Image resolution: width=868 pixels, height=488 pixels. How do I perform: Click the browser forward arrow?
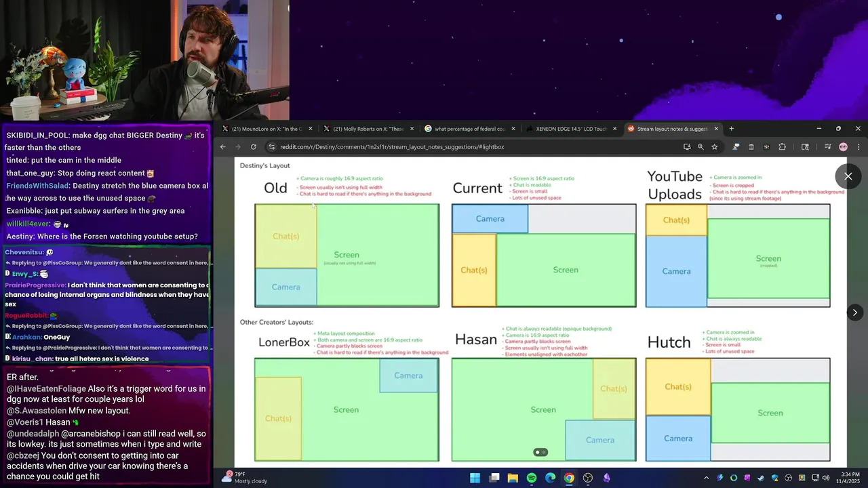point(238,146)
